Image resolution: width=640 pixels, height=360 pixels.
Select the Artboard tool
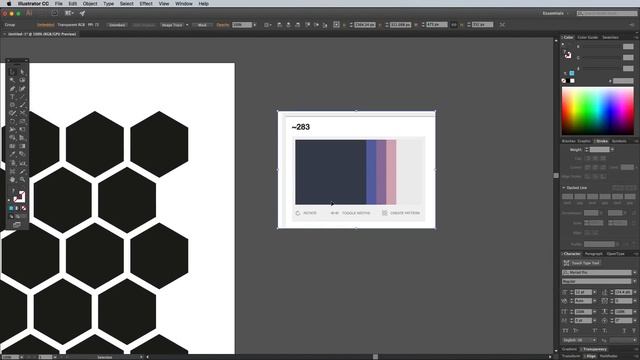click(x=12, y=171)
